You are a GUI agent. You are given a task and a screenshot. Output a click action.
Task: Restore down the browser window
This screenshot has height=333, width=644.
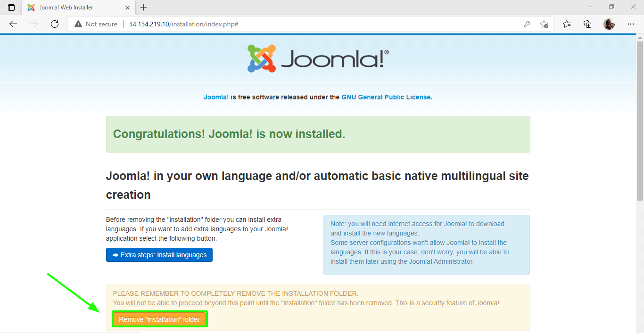coord(611,7)
